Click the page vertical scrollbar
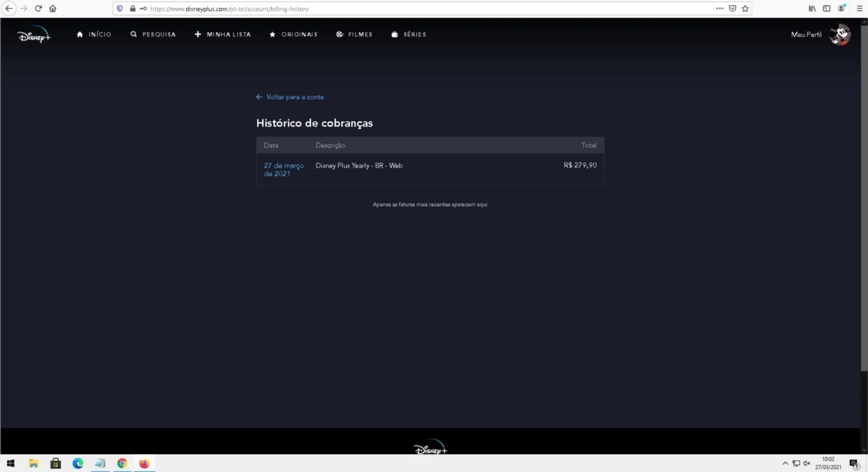868x472 pixels. tap(864, 197)
